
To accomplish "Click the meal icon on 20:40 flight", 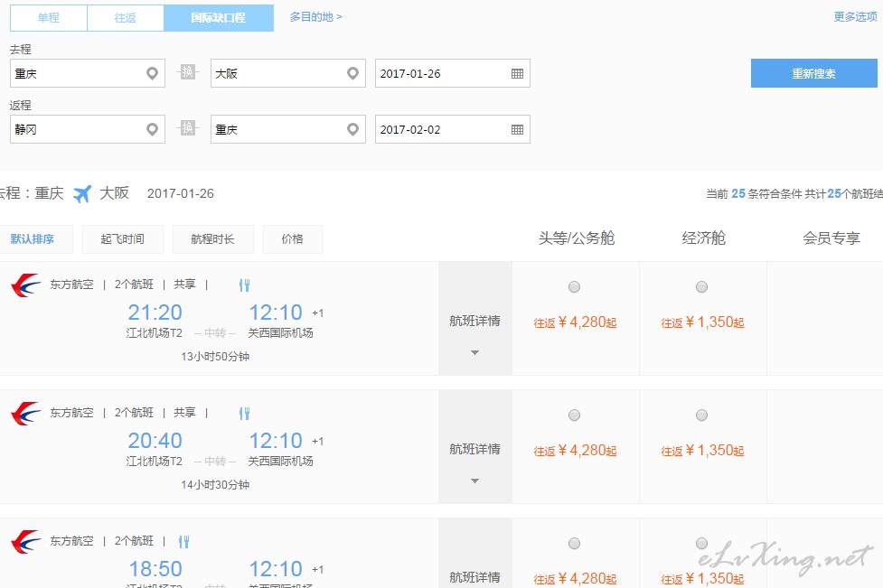I will 244,414.
